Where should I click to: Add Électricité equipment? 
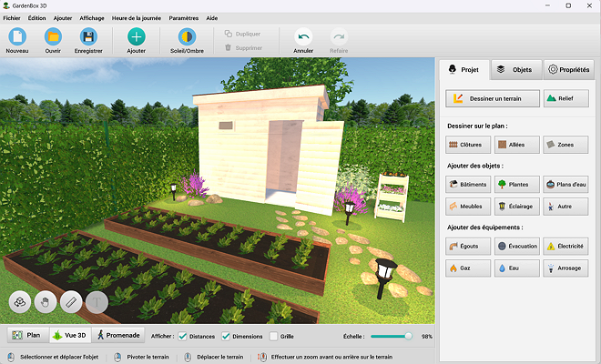pyautogui.click(x=565, y=246)
